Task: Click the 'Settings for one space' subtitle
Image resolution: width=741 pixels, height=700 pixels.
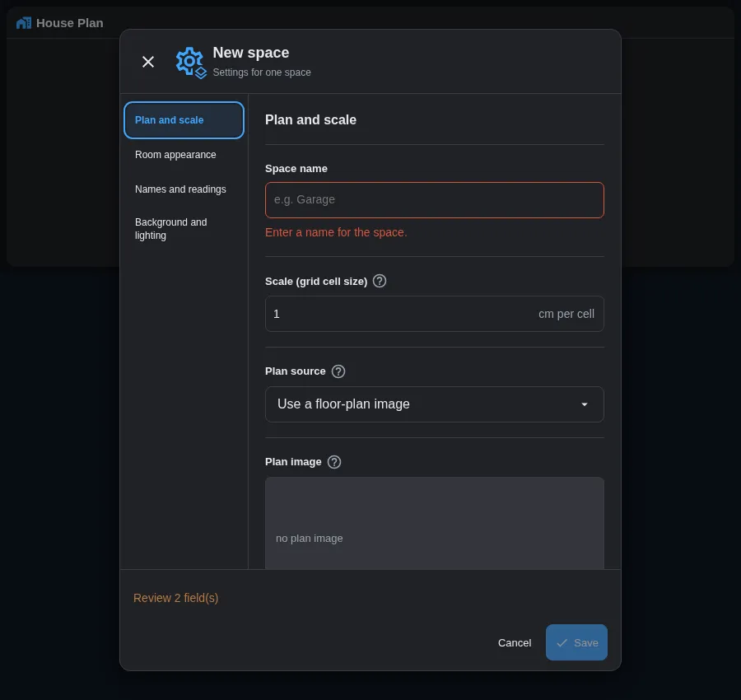Action: point(262,72)
